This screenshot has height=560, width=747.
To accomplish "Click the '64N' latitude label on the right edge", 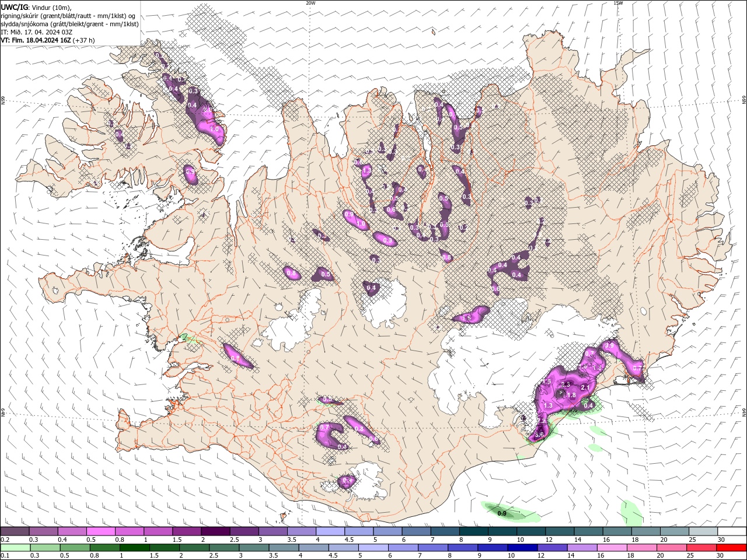I will click(x=743, y=412).
